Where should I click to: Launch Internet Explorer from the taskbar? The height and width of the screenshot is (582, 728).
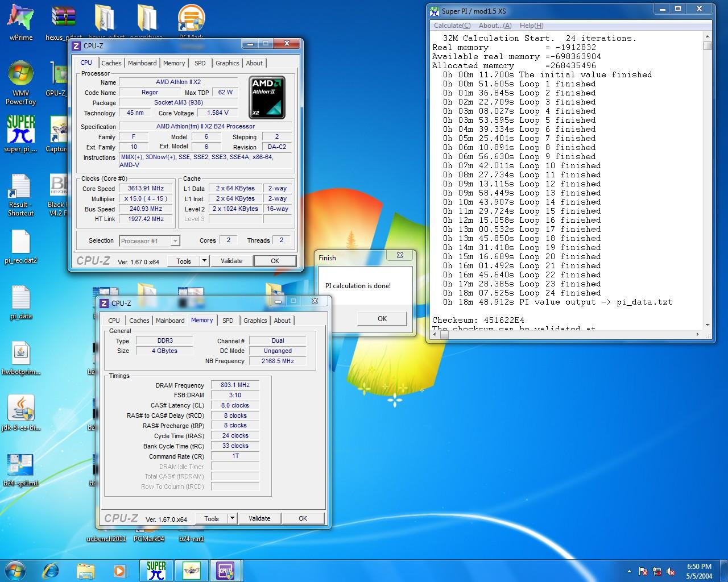[51, 570]
